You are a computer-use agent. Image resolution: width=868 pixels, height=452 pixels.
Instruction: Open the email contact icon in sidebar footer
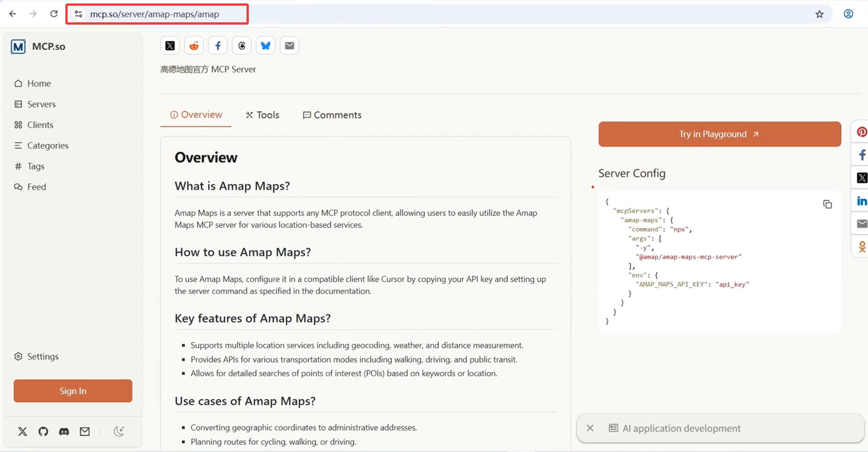[85, 431]
